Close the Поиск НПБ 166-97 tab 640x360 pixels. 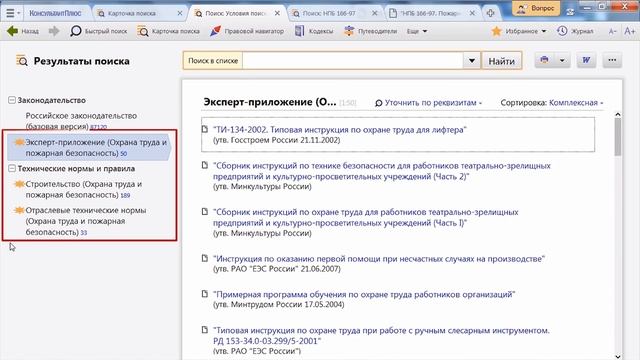tap(374, 13)
